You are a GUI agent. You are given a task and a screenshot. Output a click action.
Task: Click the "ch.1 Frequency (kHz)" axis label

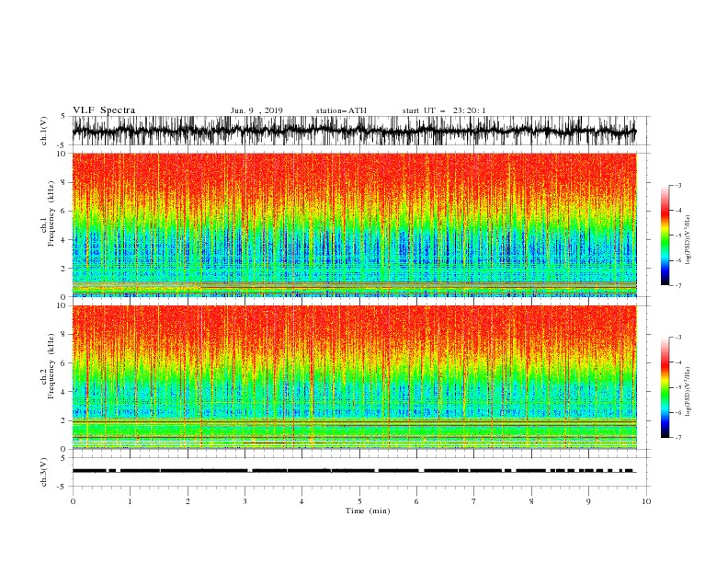[x=49, y=212]
